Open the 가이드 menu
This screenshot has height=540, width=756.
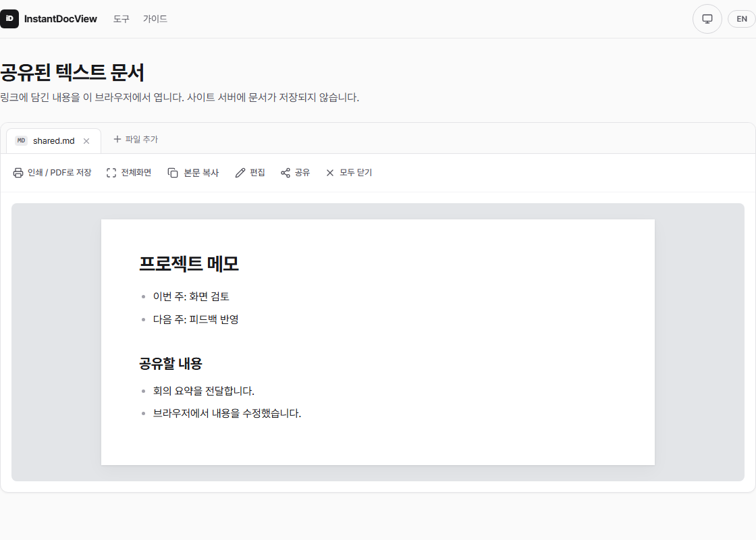tap(155, 19)
